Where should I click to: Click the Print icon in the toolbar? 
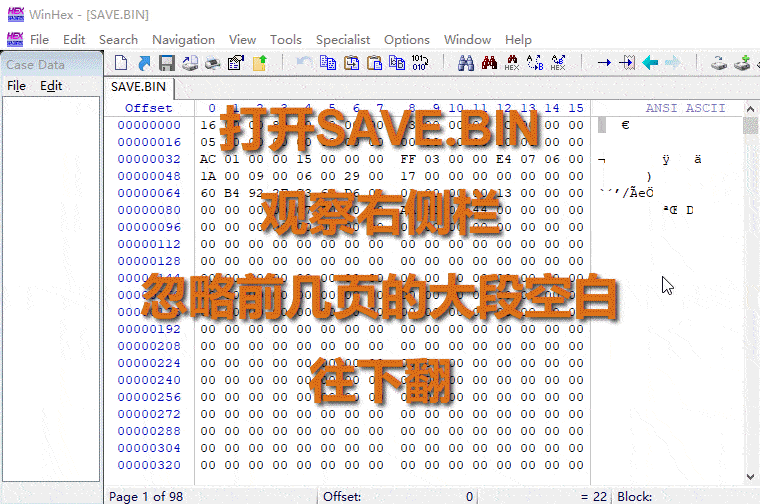213,63
